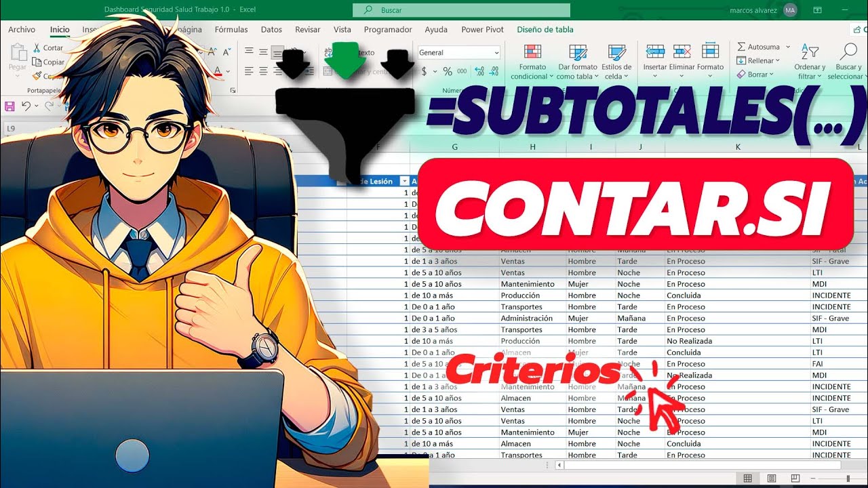Increase font size with the larger A icon
Screen dimensions: 868x488
click(x=213, y=52)
